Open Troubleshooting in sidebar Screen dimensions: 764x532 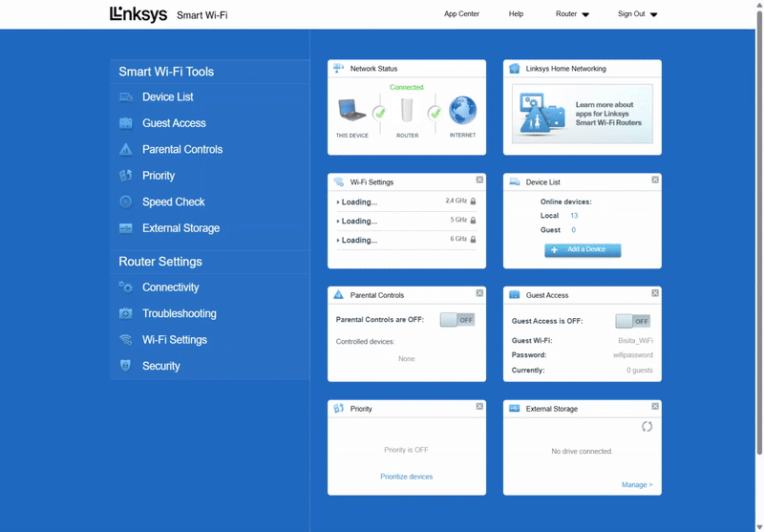(x=180, y=313)
